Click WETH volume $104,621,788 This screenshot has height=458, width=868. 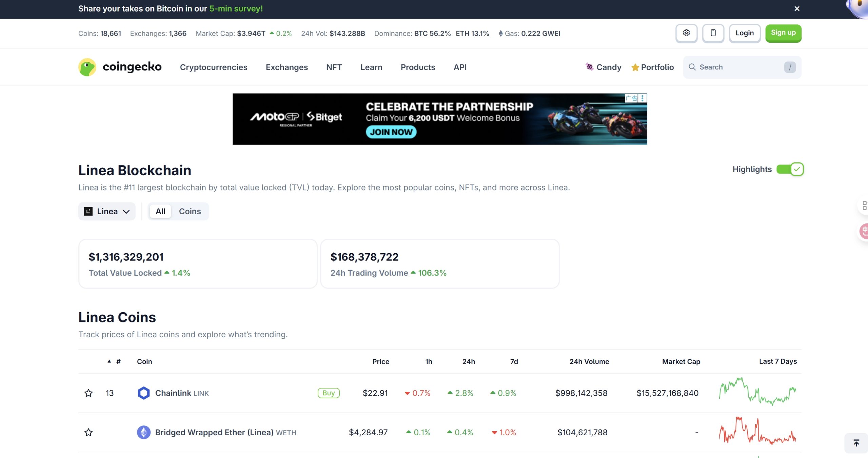(582, 432)
